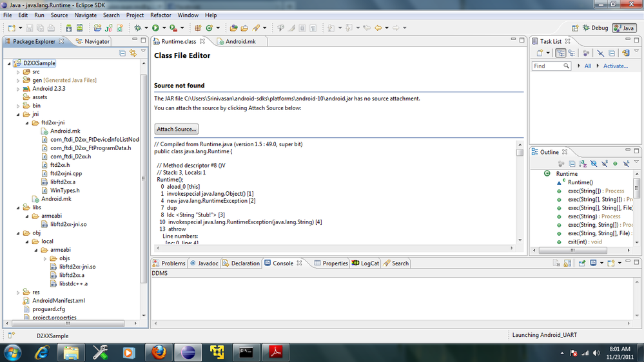Expand the res folder
Image resolution: width=644 pixels, height=362 pixels.
coord(18,292)
